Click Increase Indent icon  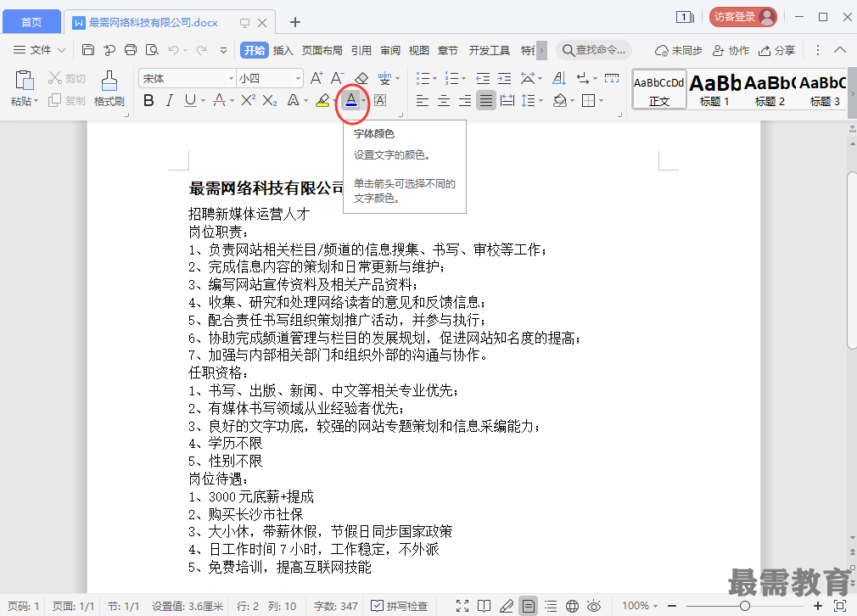click(x=504, y=78)
